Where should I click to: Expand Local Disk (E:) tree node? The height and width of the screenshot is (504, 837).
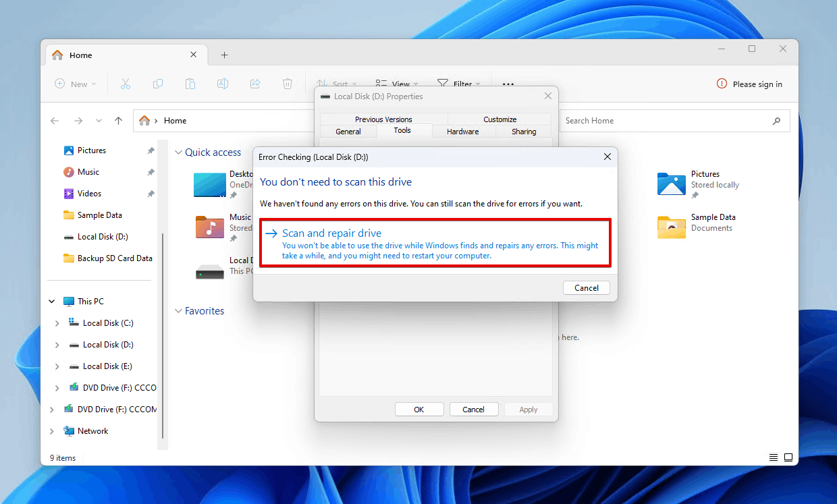57,366
